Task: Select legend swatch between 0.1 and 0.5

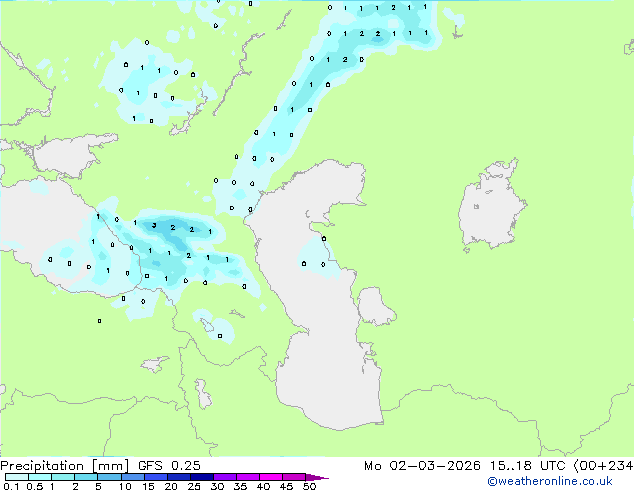Action: point(17,477)
